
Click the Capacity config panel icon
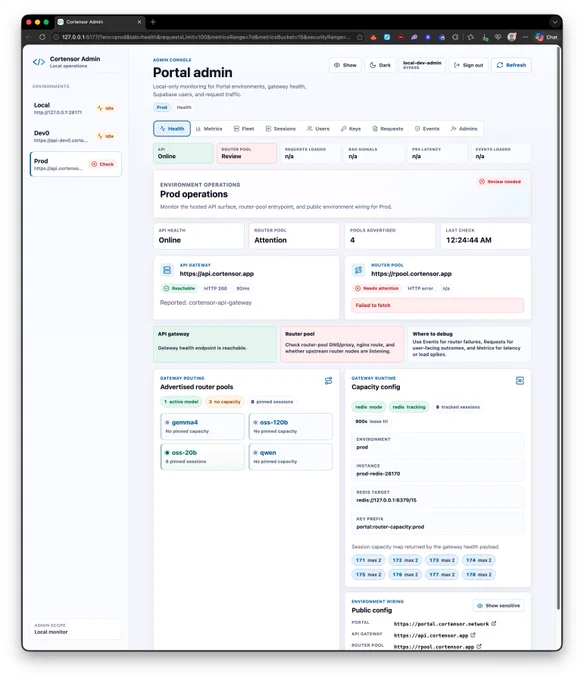click(x=520, y=381)
